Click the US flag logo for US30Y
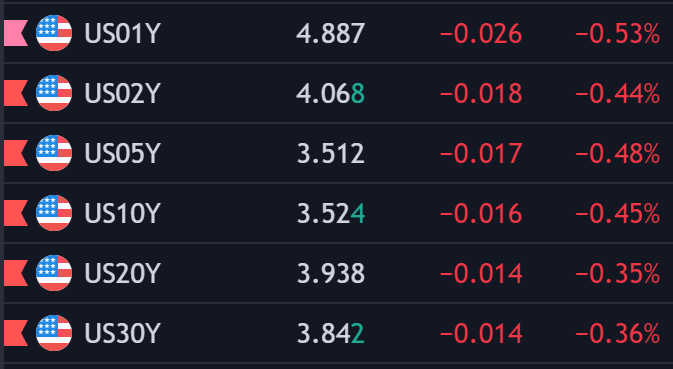 click(54, 333)
